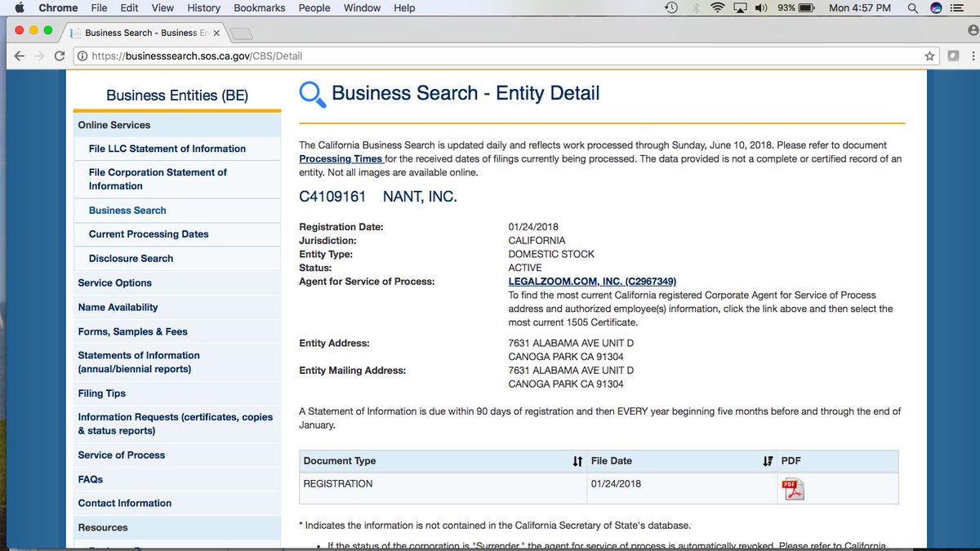Image resolution: width=980 pixels, height=551 pixels.
Task: Open Service of Process sidebar item
Action: [x=122, y=455]
